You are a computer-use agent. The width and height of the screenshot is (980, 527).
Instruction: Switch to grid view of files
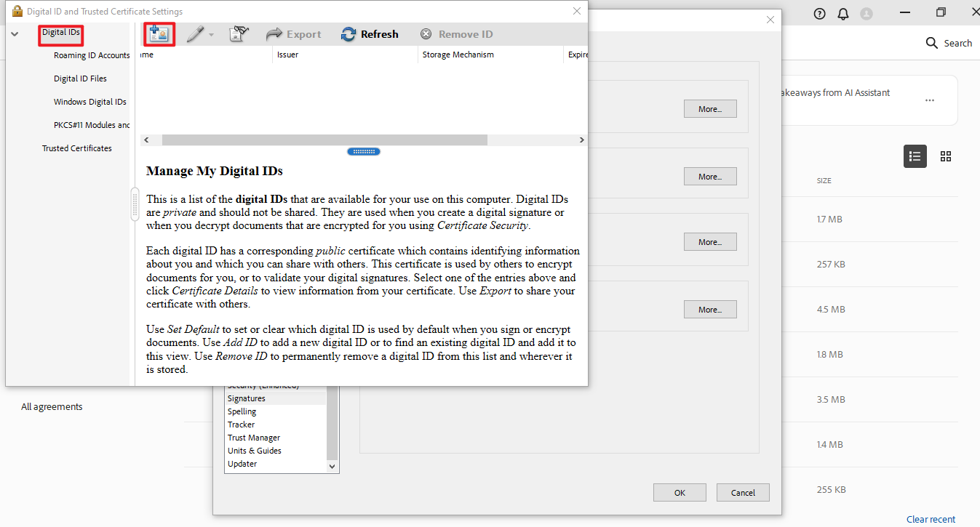coord(946,156)
